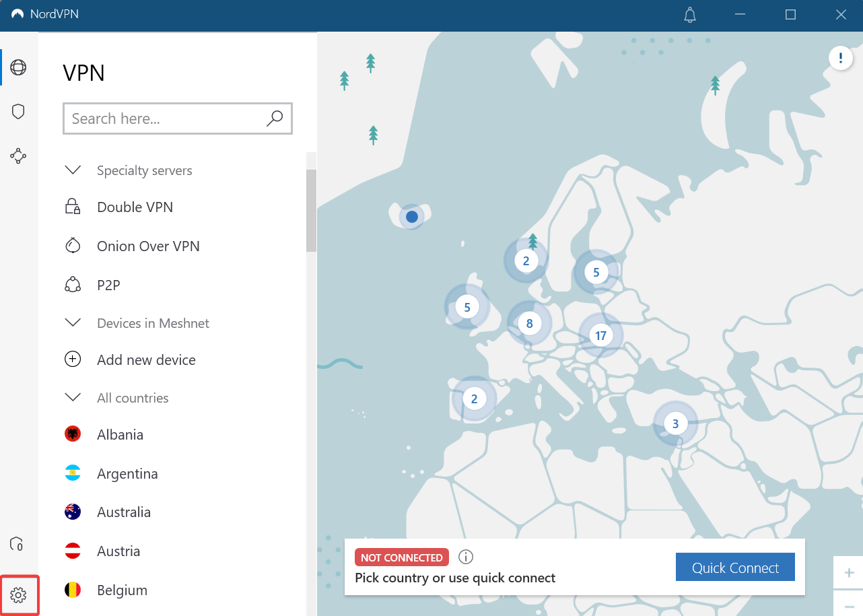Open the Meshnet panel from the sidebar

coord(18,156)
